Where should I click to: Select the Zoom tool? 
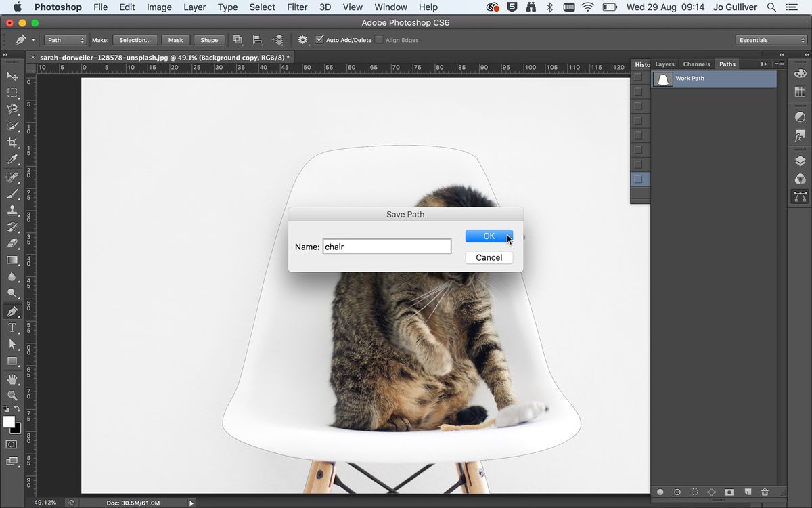(12, 395)
